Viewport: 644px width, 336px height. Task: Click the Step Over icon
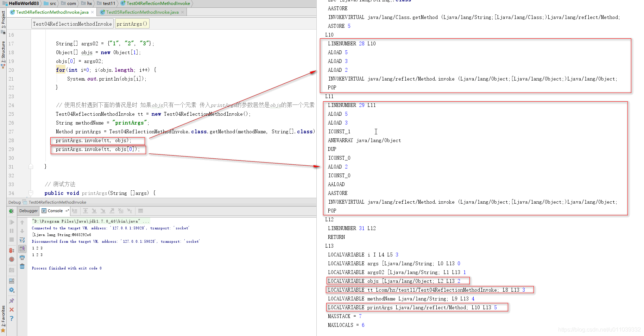click(x=86, y=211)
